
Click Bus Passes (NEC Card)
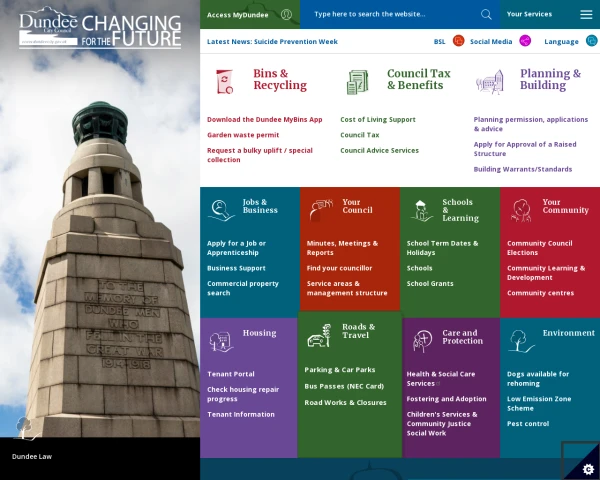click(344, 386)
